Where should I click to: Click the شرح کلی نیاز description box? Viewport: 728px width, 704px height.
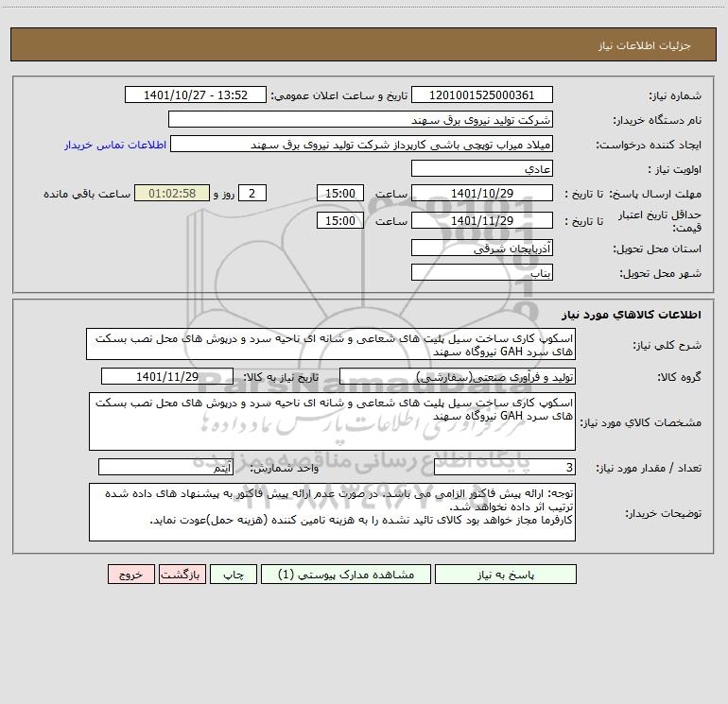pyautogui.click(x=331, y=344)
